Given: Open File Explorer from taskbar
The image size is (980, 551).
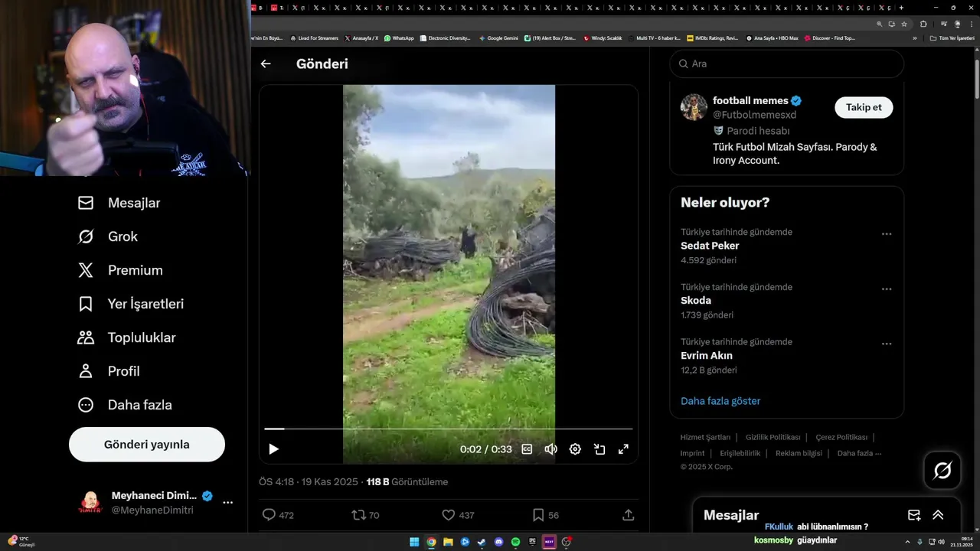Looking at the screenshot, I should point(448,542).
